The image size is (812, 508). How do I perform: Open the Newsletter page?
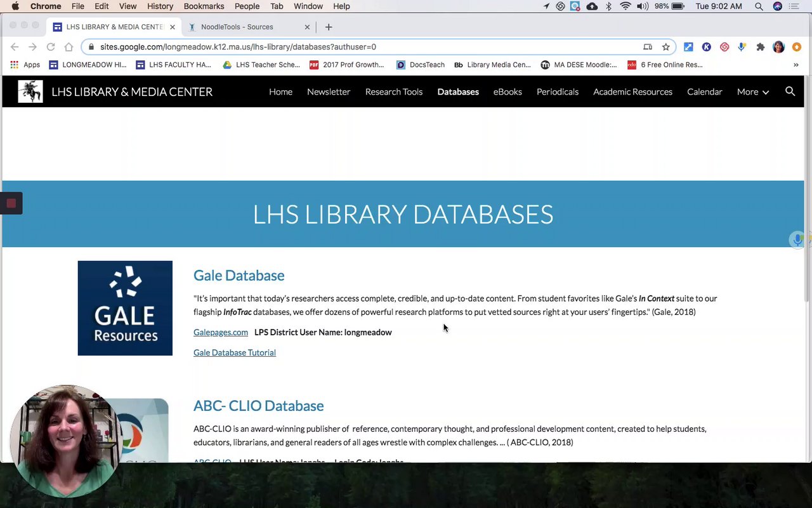click(x=329, y=91)
